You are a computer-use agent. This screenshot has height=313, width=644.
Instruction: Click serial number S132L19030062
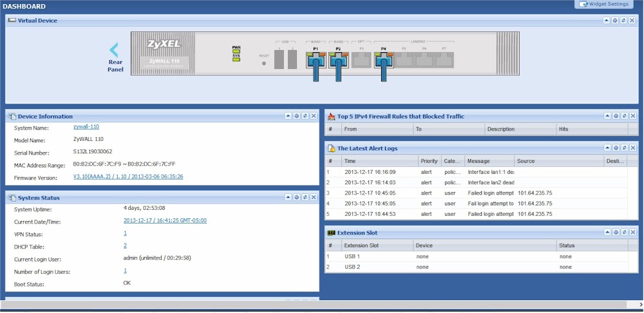tap(92, 151)
